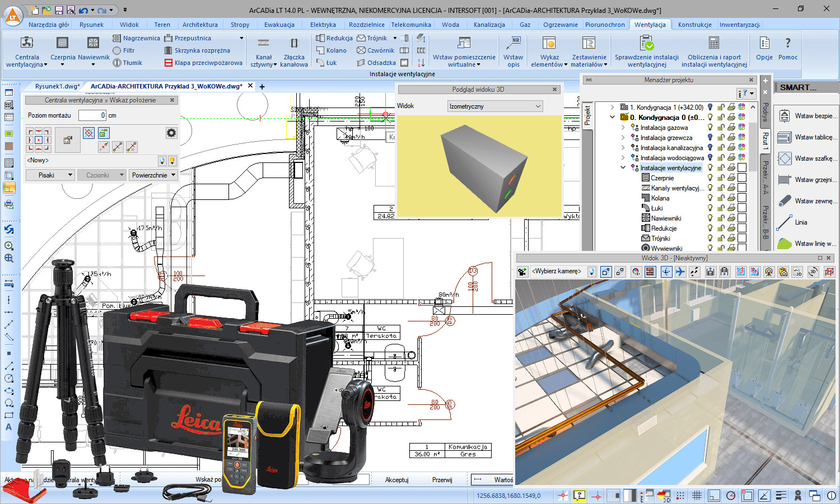Click color swatch for Instalacje wentylacyjne row

pyautogui.click(x=742, y=168)
